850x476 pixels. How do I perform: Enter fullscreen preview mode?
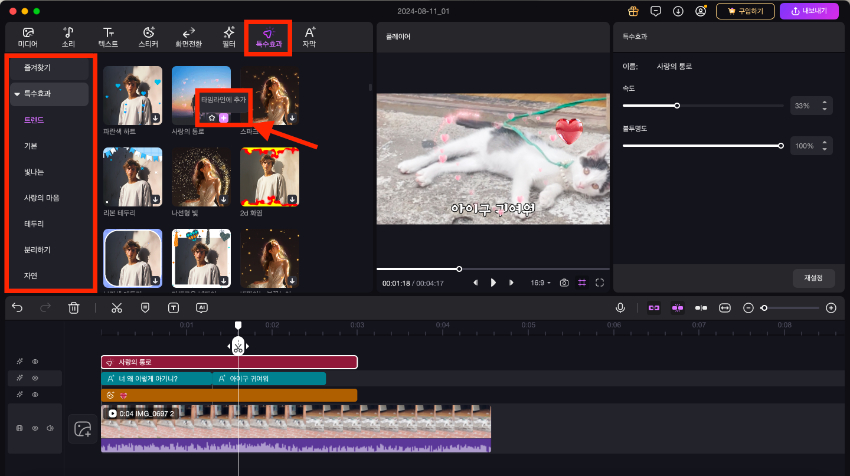click(x=599, y=283)
